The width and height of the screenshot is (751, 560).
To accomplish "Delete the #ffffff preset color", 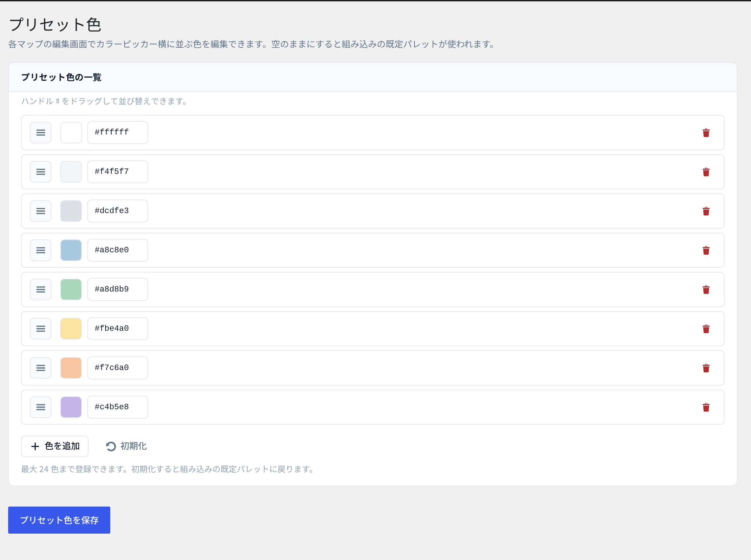I will (706, 133).
